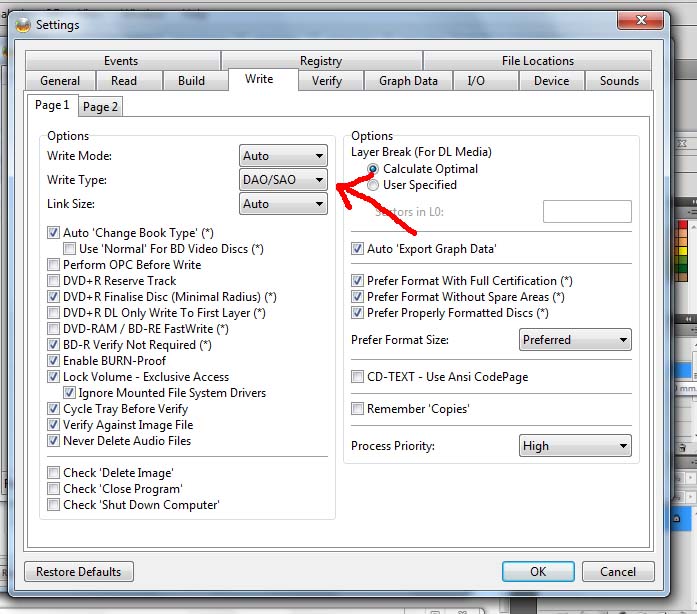Switch to the Read tab
The height and width of the screenshot is (614, 697).
tap(124, 81)
